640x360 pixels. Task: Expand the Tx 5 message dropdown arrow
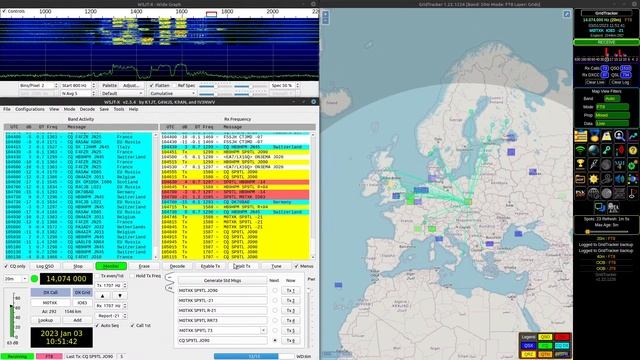pyautogui.click(x=263, y=330)
